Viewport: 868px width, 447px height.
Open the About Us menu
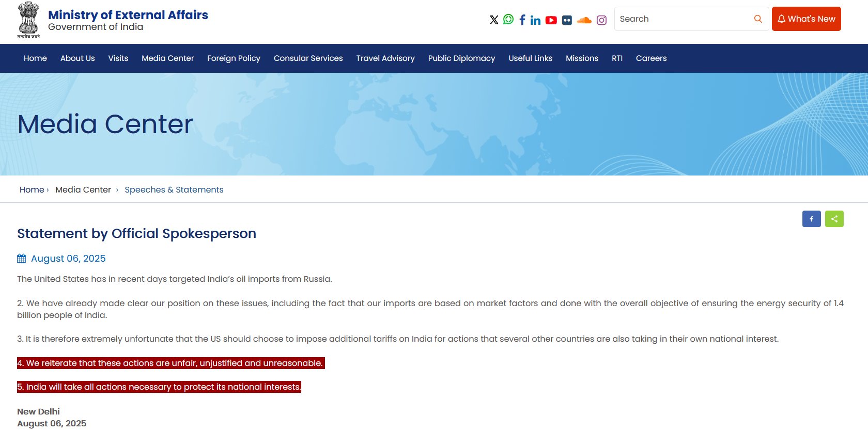tap(78, 58)
